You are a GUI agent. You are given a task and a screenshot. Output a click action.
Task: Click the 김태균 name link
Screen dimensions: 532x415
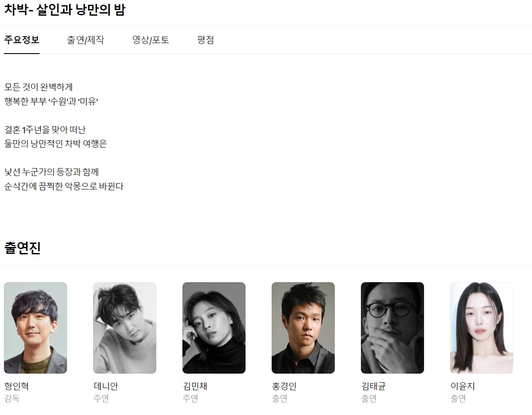tap(374, 386)
